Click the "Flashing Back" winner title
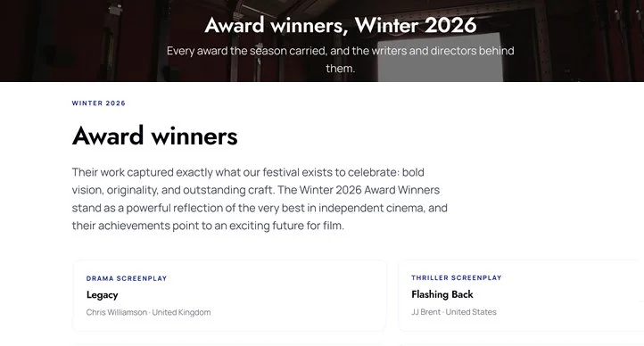 click(442, 294)
